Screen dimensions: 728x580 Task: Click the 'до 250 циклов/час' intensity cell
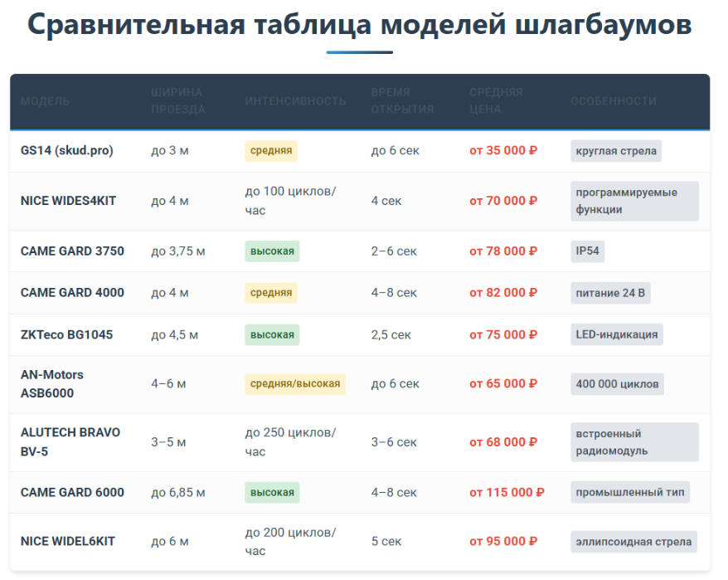click(291, 442)
